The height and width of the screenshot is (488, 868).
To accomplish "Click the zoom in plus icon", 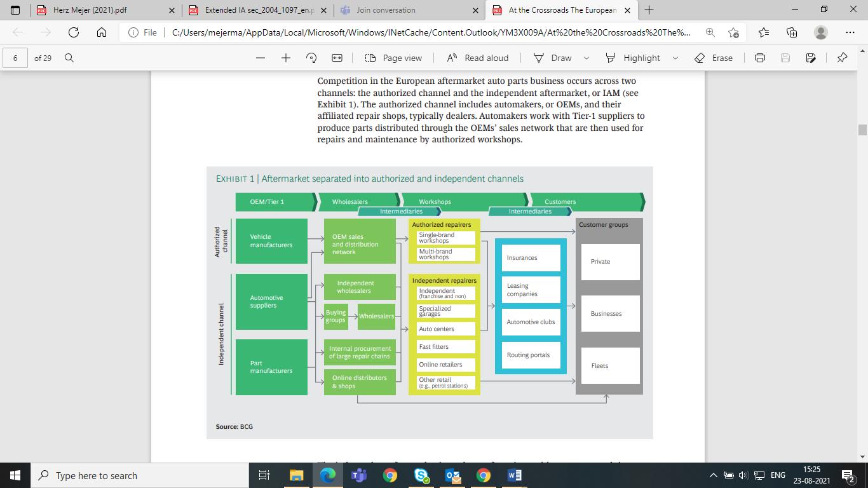I will coord(286,58).
